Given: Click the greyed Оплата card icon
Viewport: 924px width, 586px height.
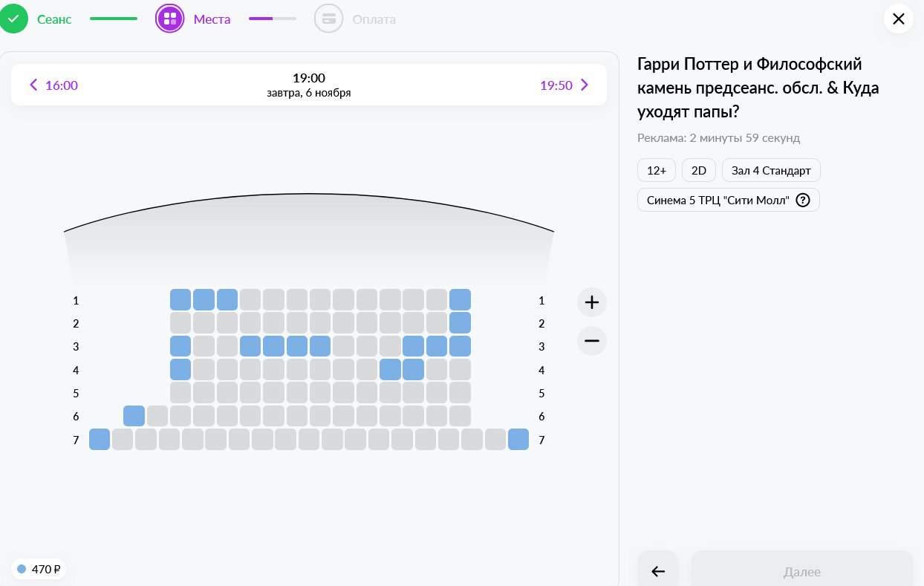Looking at the screenshot, I should click(328, 19).
